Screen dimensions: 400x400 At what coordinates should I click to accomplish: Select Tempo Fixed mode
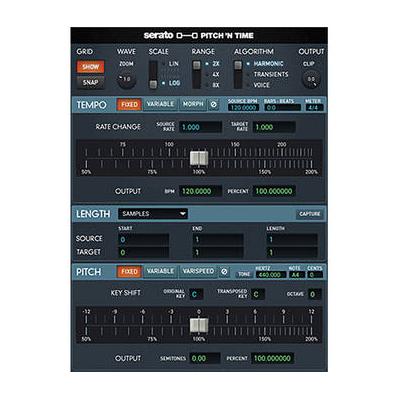click(x=129, y=104)
